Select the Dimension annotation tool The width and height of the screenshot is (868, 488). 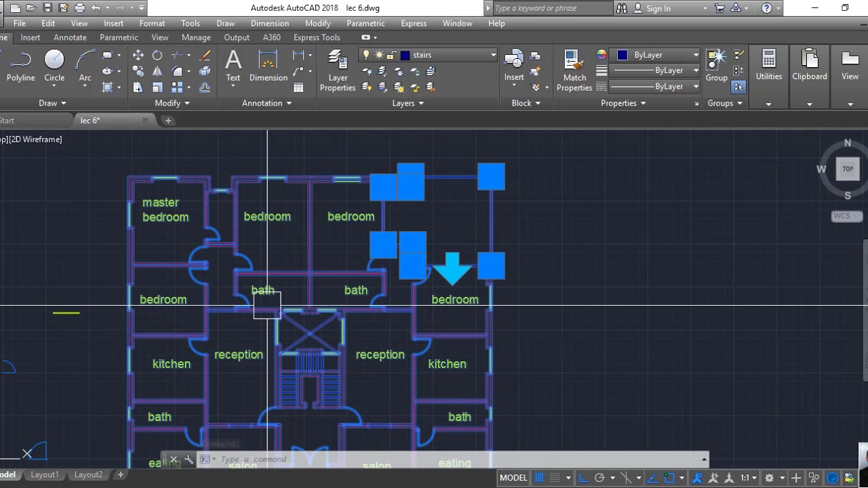tap(269, 66)
